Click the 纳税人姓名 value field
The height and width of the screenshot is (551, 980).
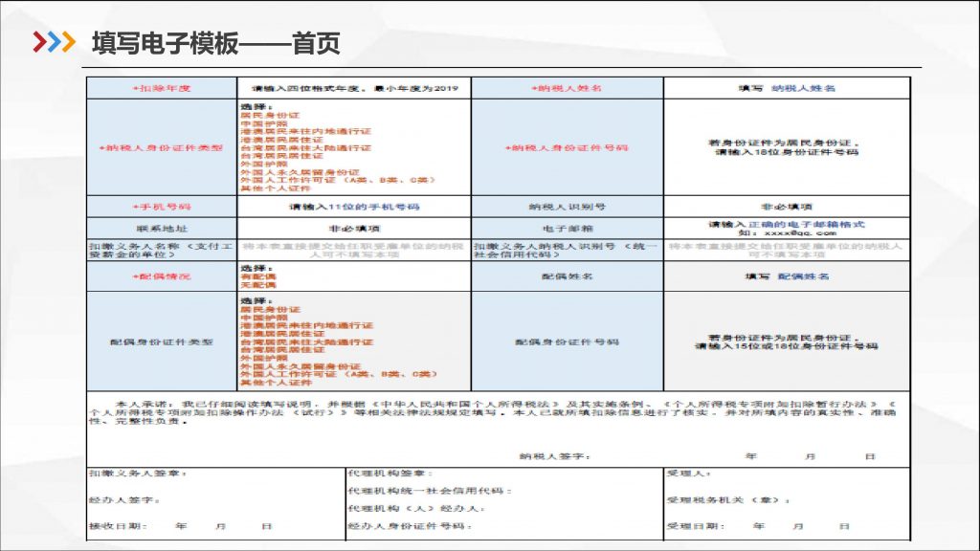(786, 88)
